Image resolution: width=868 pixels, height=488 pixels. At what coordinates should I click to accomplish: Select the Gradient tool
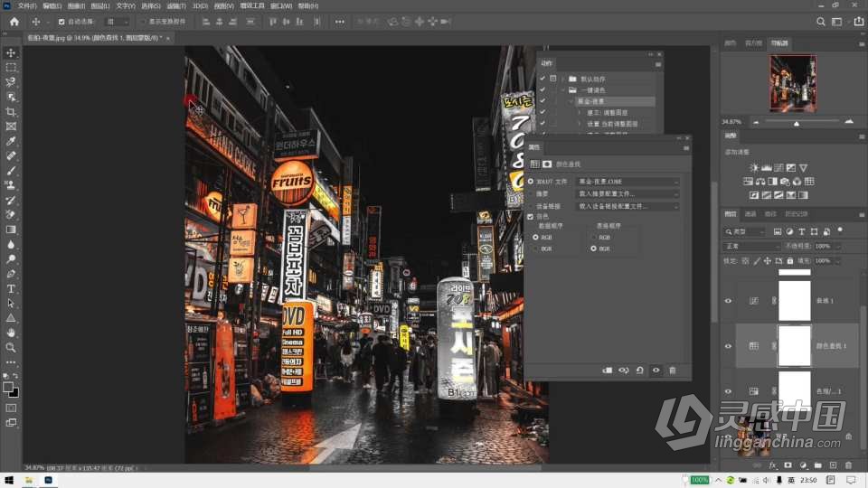pos(11,230)
